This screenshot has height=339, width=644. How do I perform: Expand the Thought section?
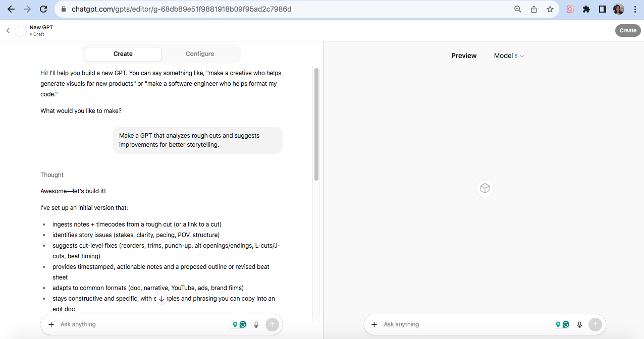pyautogui.click(x=52, y=175)
